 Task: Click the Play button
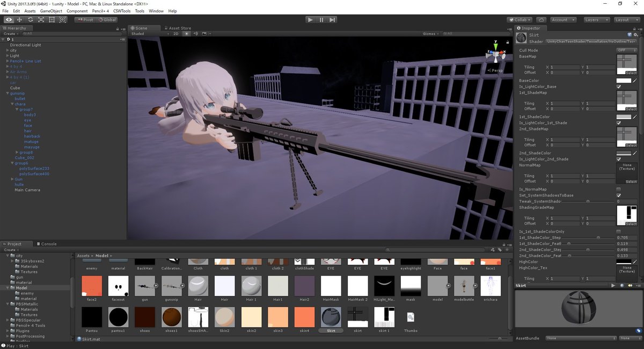click(x=310, y=20)
